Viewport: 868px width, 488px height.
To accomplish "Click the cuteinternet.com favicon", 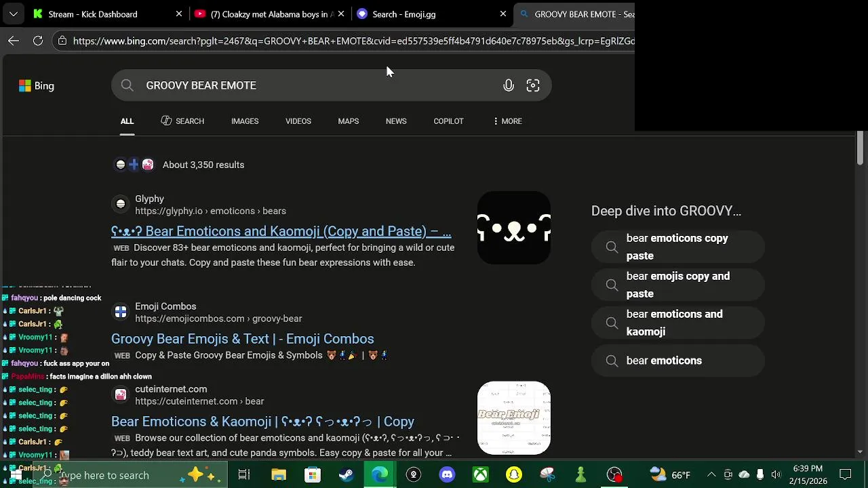I will pos(121,394).
